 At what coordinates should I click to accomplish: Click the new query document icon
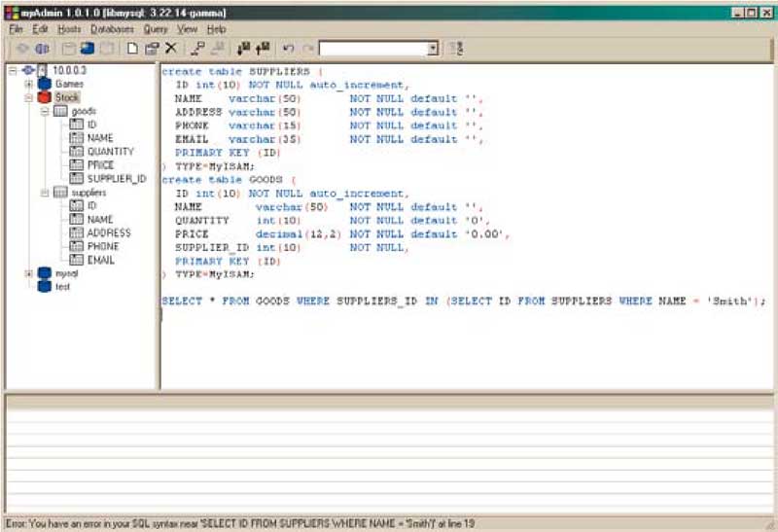click(132, 48)
